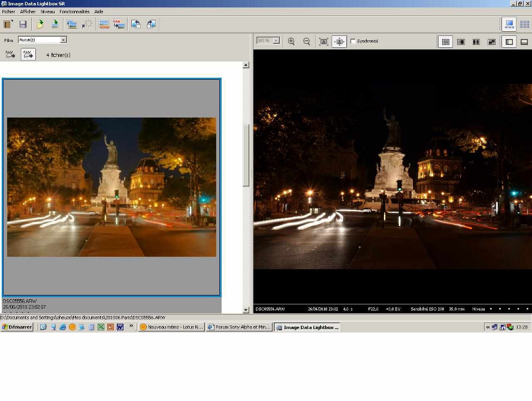Select the four-image grid layout
Screen dimensions: 532x401
pyautogui.click(x=491, y=42)
